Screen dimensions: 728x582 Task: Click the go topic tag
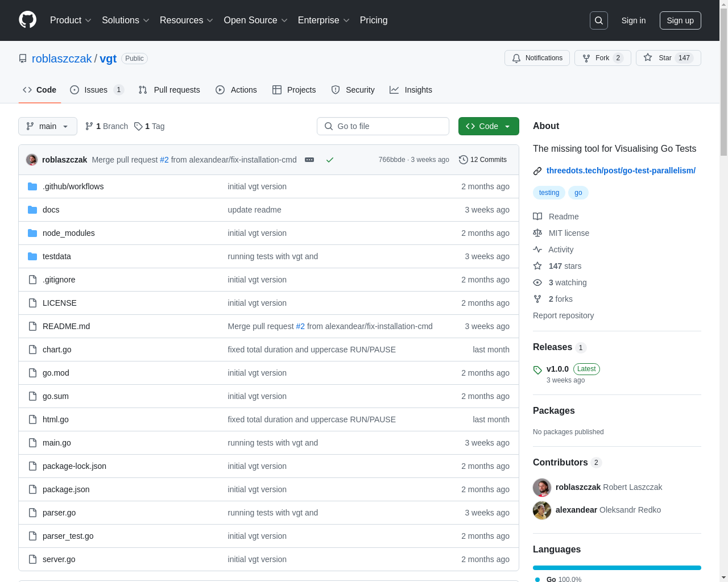click(x=578, y=193)
